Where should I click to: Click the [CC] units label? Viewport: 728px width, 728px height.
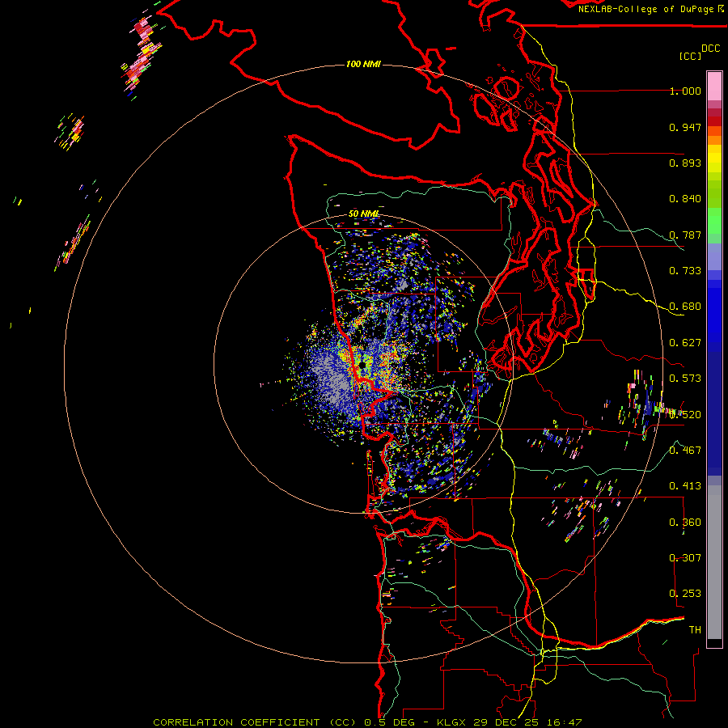coord(690,56)
